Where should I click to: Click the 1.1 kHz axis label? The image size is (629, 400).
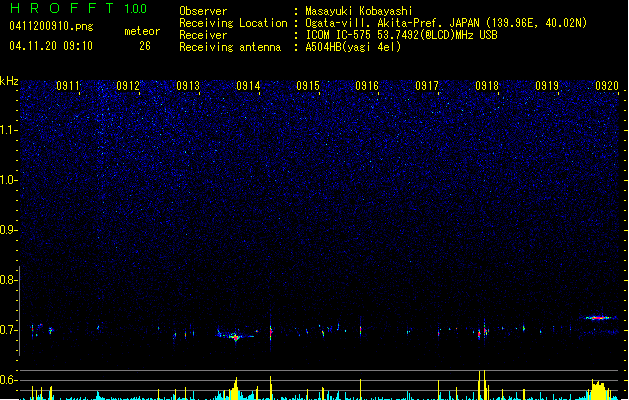9,130
